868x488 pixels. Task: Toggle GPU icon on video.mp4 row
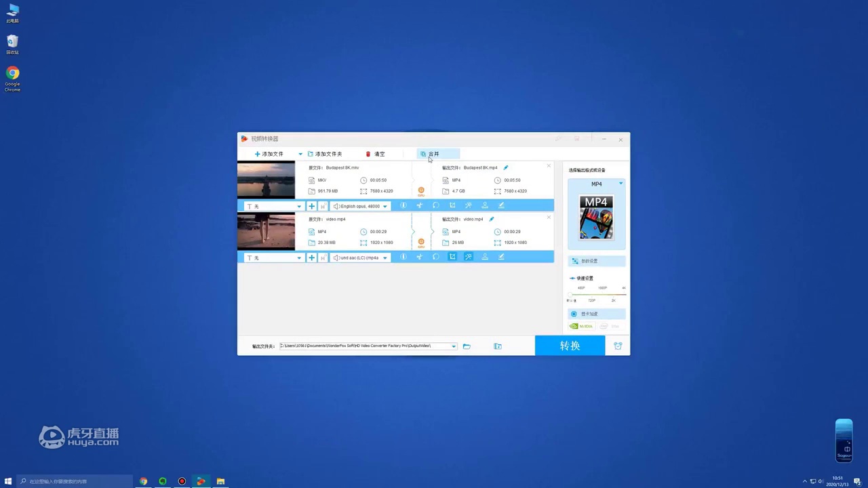click(421, 243)
